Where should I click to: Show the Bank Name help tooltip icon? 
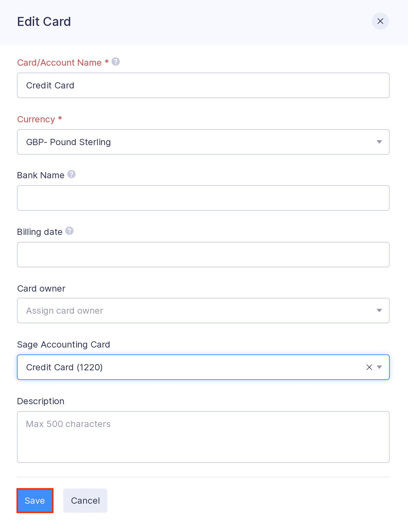click(71, 174)
